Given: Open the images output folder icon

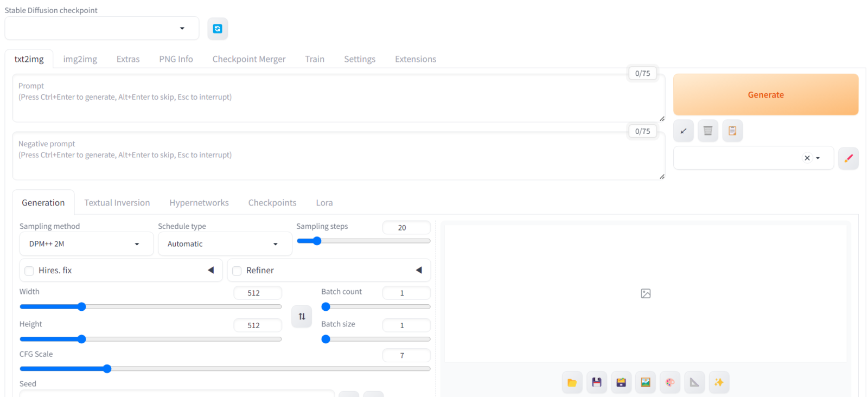Looking at the screenshot, I should tap(572, 382).
